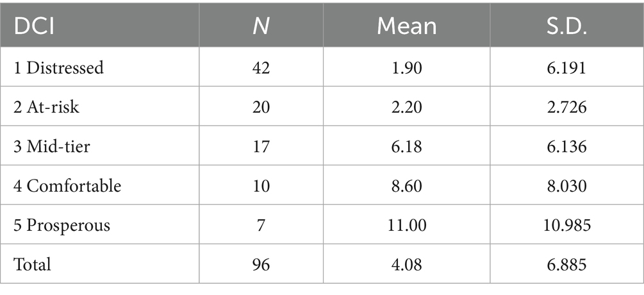Click the Mean column header
Image resolution: width=644 pixels, height=295 pixels.
click(x=407, y=27)
